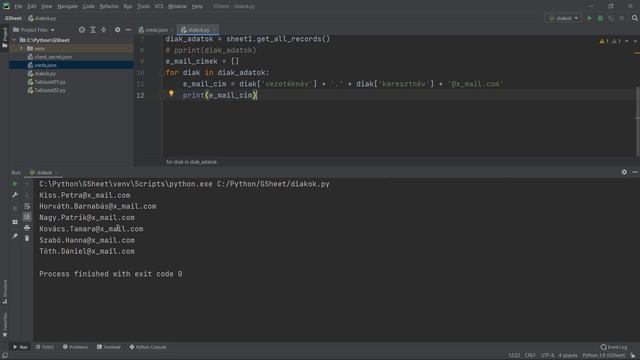Open the Navigate menu
The height and width of the screenshot is (360, 640).
67,6
